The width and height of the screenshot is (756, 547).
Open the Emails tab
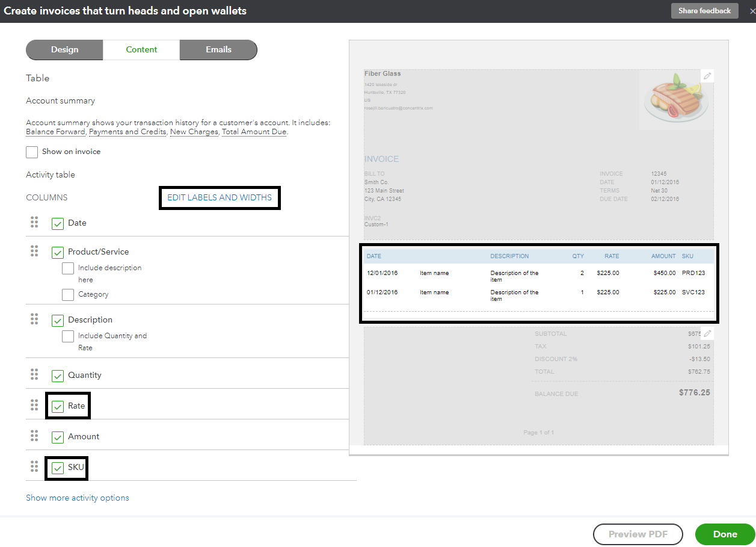click(218, 50)
